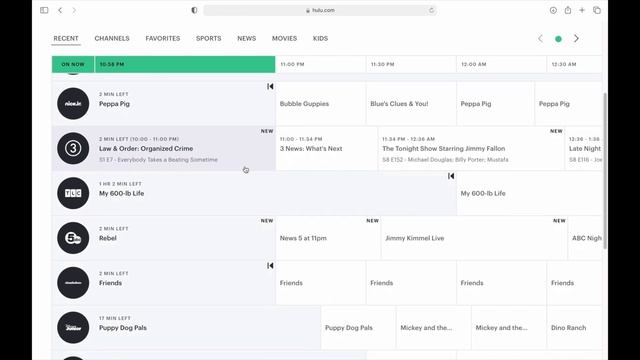Image resolution: width=640 pixels, height=360 pixels.
Task: Open Puppy Dog Pals airing now
Action: click(186, 328)
